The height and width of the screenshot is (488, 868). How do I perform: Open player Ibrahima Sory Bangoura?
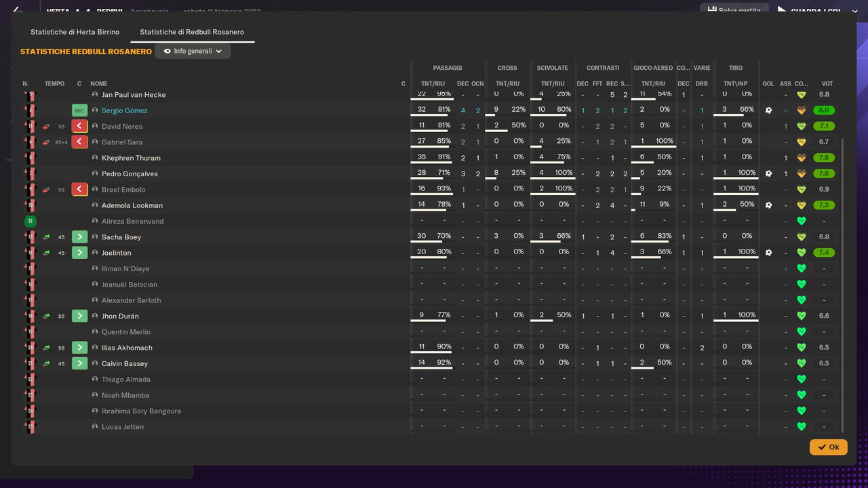tap(141, 411)
